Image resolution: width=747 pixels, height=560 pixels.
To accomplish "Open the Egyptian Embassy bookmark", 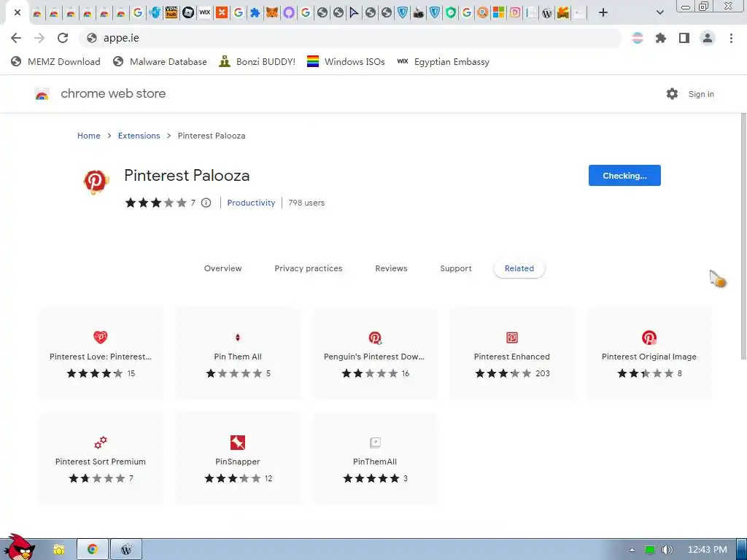I will click(443, 62).
